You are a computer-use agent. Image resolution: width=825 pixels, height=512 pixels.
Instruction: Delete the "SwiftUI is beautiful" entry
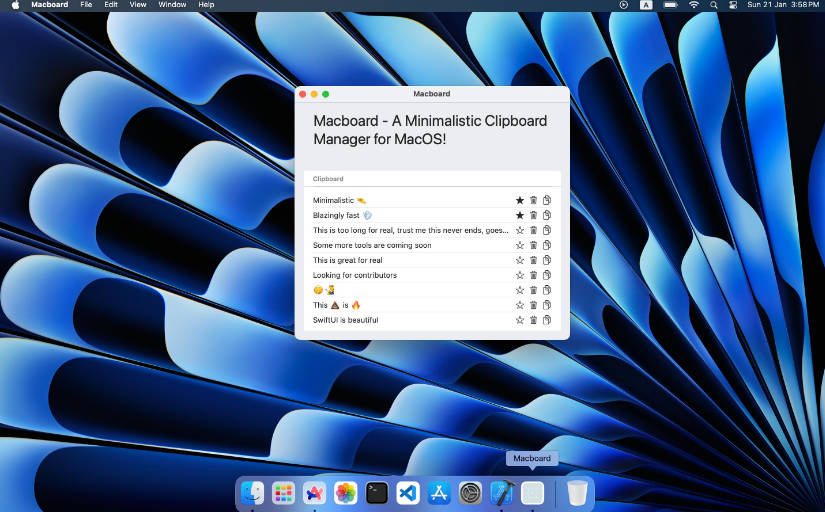(534, 320)
